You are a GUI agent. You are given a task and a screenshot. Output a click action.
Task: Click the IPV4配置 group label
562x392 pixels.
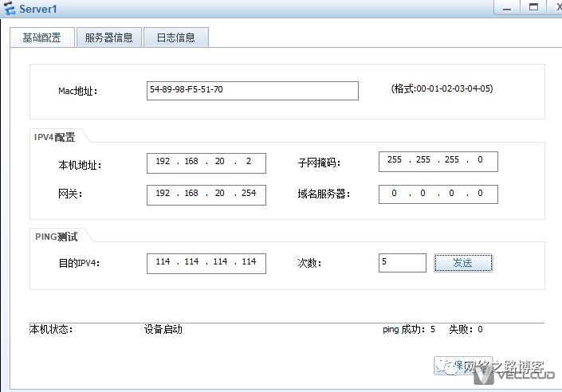54,137
